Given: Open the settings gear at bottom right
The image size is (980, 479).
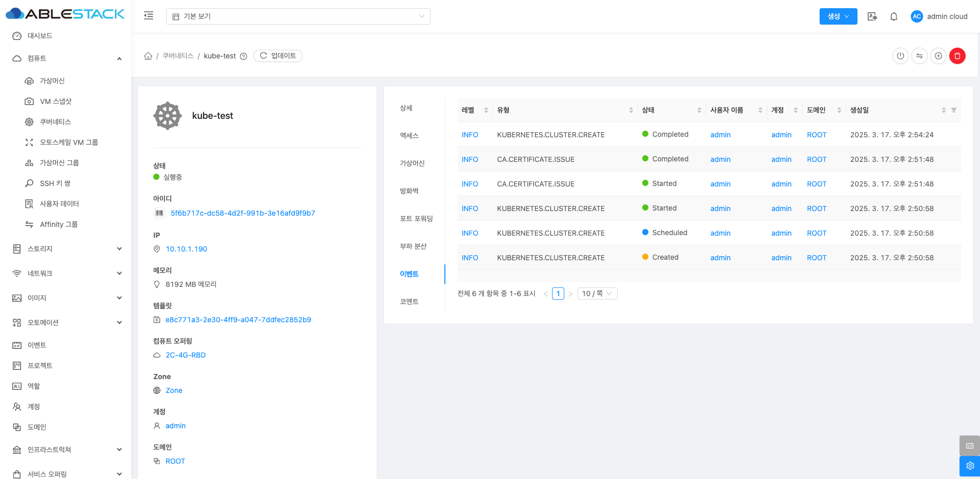Looking at the screenshot, I should [969, 466].
